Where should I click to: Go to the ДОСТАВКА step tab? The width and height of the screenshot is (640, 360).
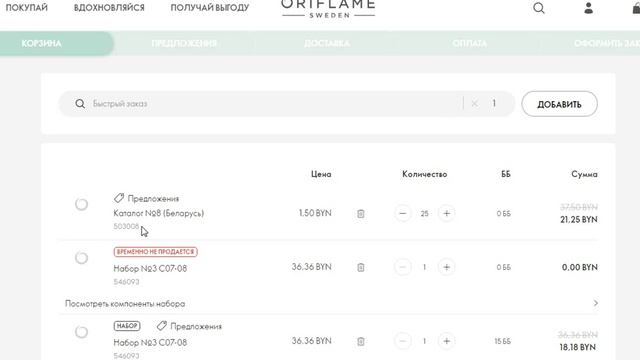327,43
